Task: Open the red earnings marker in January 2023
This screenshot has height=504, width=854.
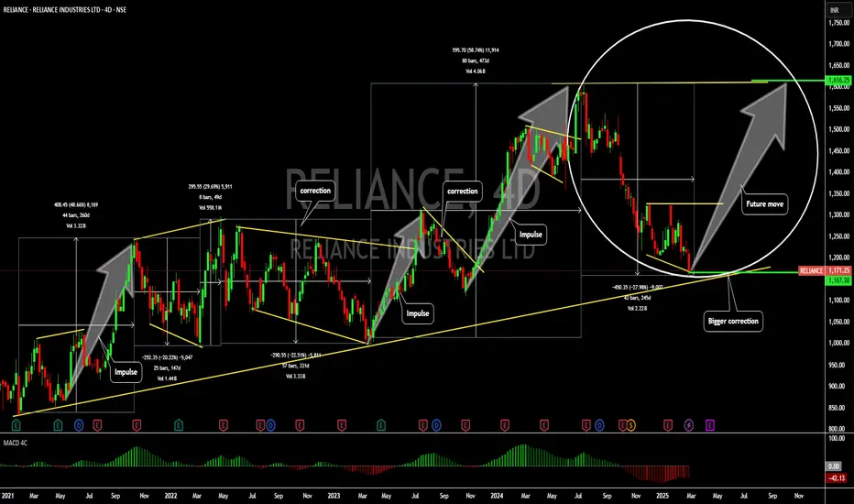Action: [x=342, y=425]
